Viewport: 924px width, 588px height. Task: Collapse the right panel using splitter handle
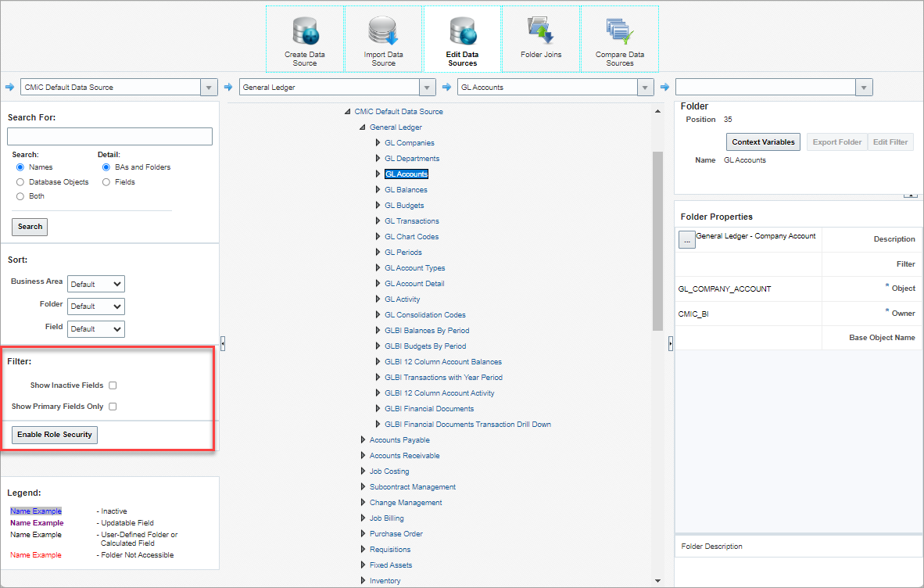[x=671, y=343]
